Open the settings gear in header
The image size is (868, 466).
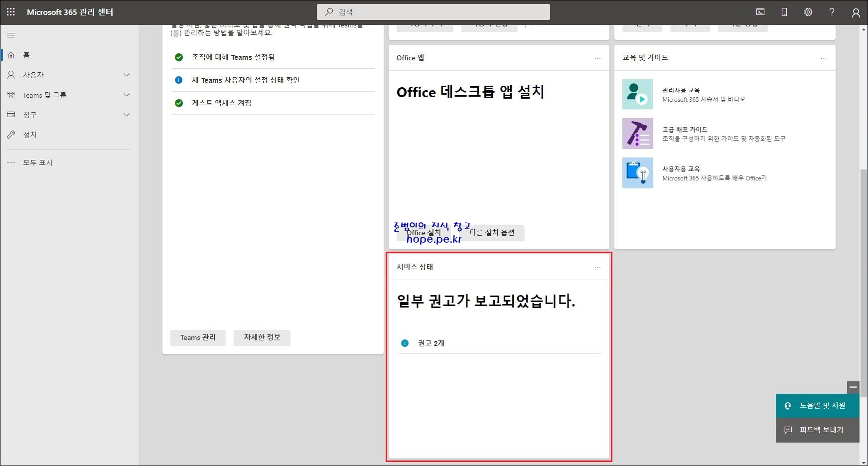click(808, 12)
